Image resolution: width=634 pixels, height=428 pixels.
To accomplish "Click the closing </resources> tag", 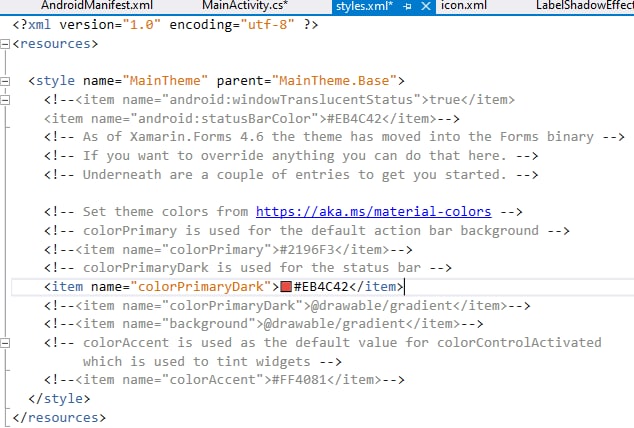I will tap(59, 417).
